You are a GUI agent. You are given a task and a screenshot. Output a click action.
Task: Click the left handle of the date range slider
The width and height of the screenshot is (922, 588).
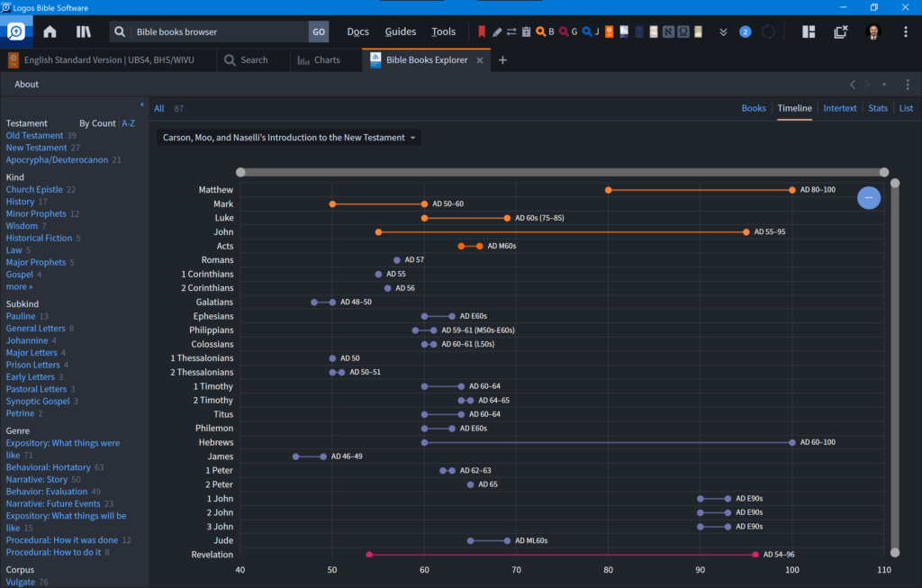(x=240, y=172)
